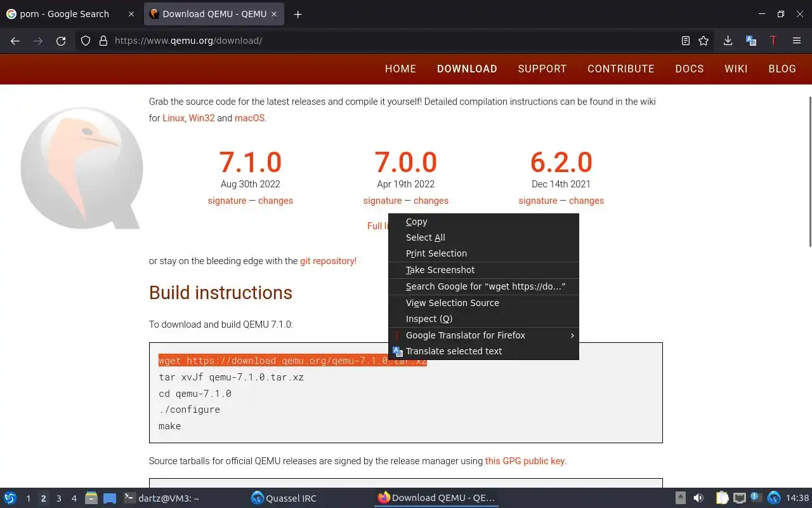Open View Selection Source
This screenshot has height=508, width=812.
click(483, 303)
